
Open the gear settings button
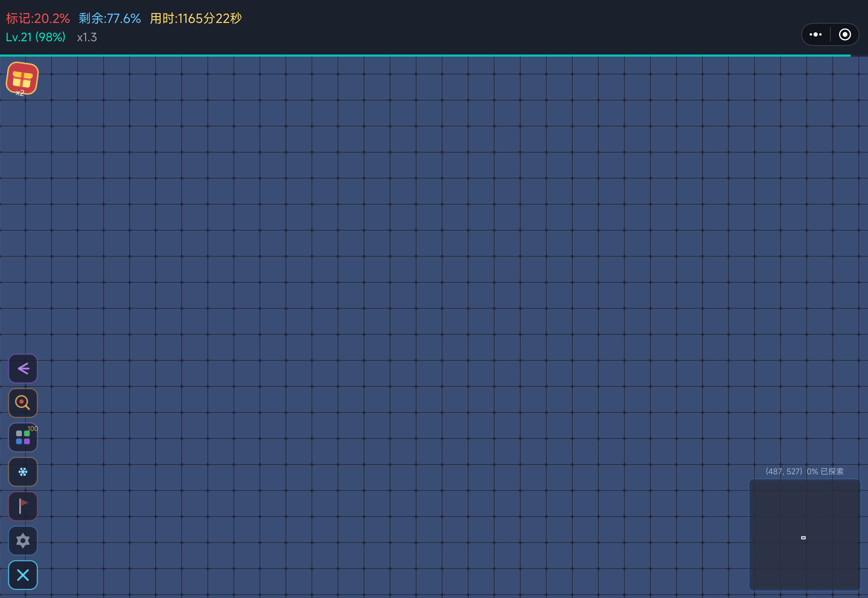click(x=23, y=541)
